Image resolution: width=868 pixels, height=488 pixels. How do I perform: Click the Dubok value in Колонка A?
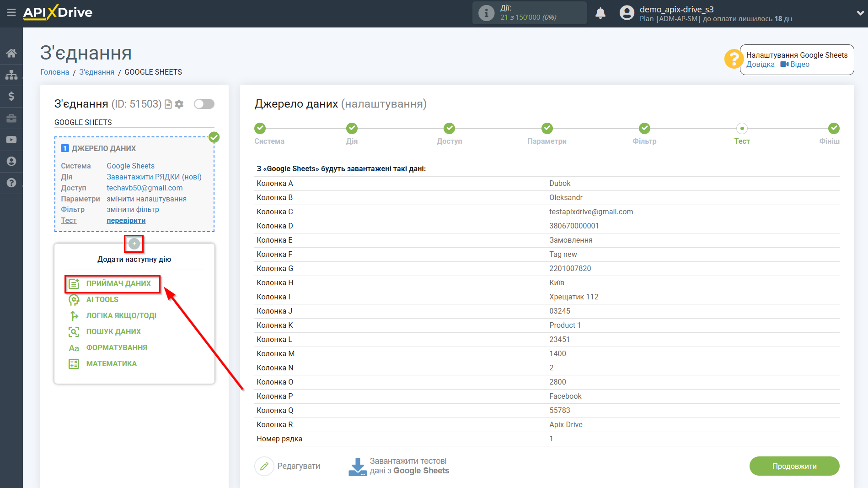tap(560, 183)
